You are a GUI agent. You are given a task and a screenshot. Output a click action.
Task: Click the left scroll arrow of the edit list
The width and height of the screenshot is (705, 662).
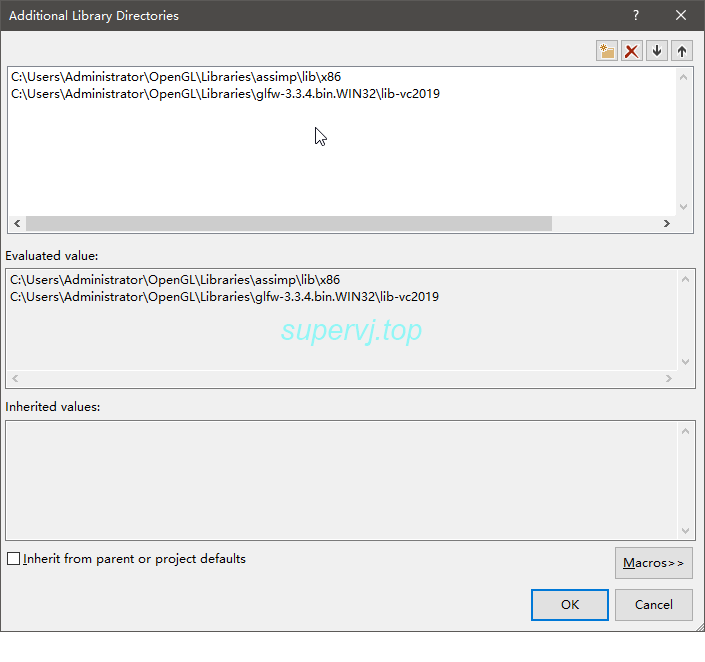(x=17, y=224)
